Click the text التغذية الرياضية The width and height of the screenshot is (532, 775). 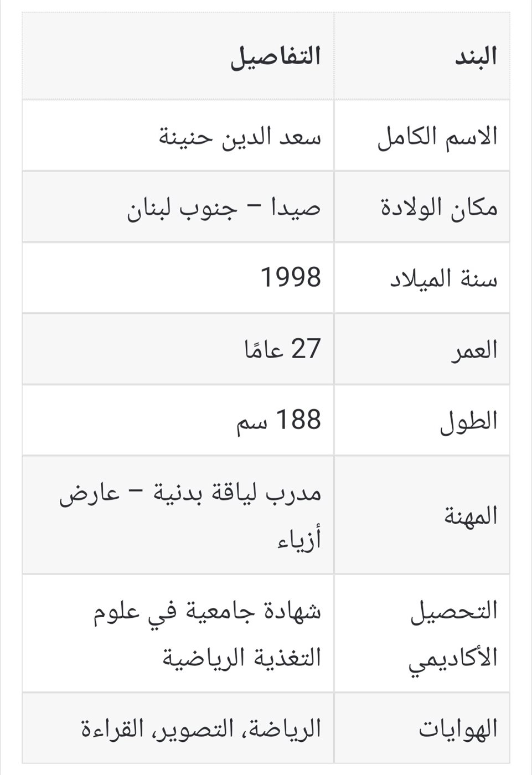[242, 658]
